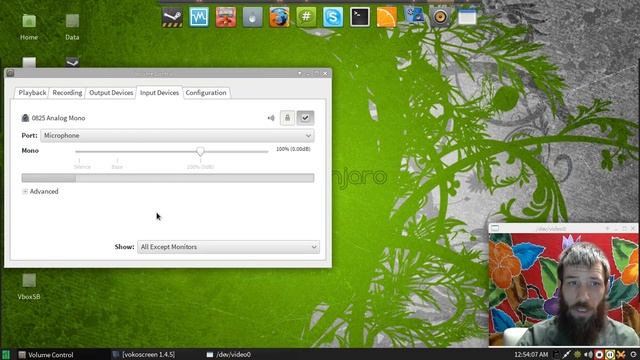This screenshot has height=360, width=640.
Task: Launch Skype from the dock
Action: click(x=333, y=17)
